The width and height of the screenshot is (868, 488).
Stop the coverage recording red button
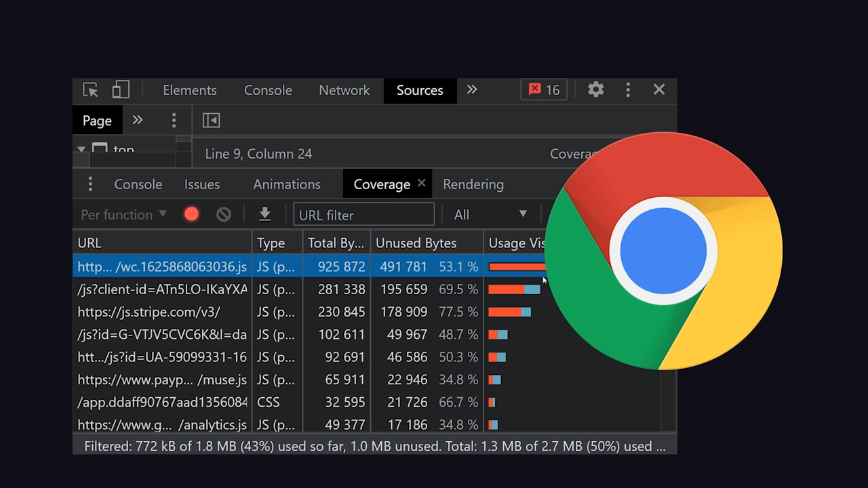[x=191, y=214]
